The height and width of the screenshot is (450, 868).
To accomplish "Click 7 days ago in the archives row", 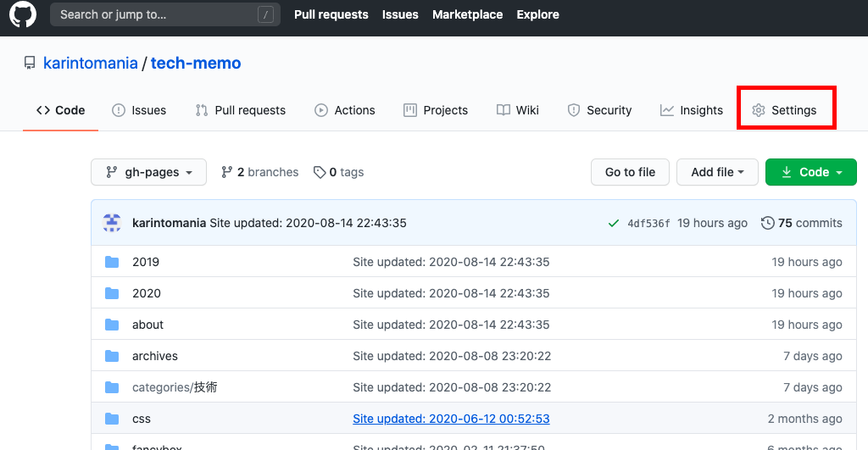I will pos(813,356).
